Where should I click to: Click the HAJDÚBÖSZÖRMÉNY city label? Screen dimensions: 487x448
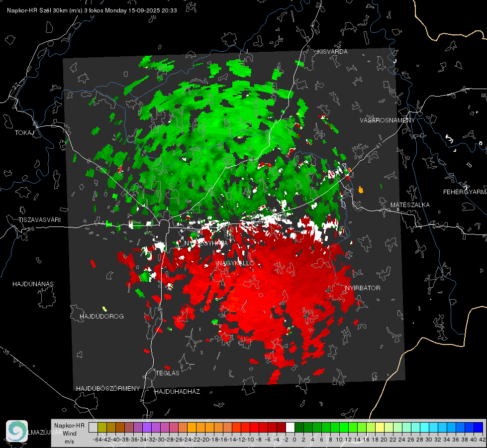pos(108,389)
